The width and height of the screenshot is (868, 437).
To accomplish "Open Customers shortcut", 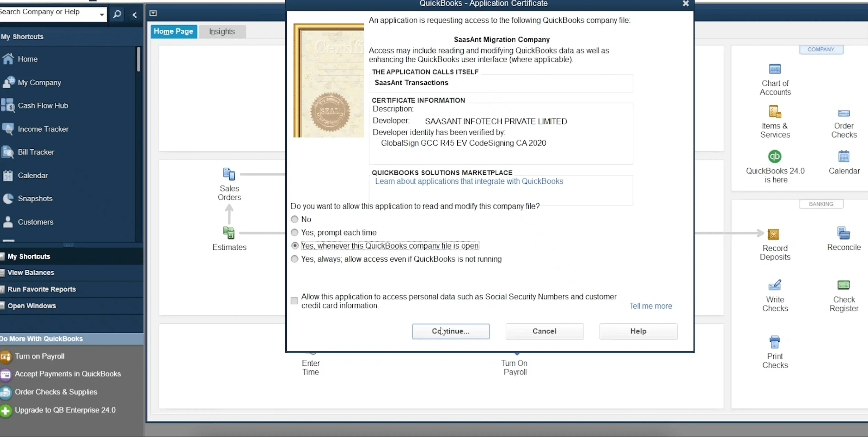I will (x=28, y=222).
